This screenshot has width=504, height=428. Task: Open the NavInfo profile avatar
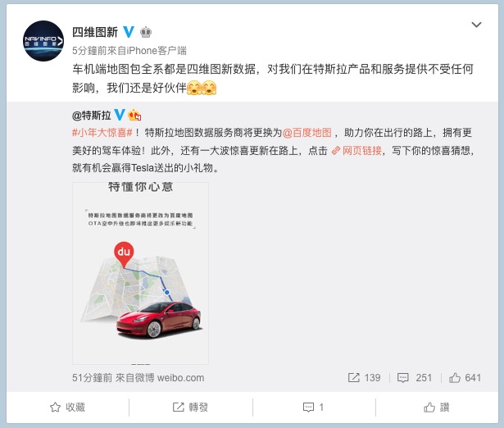[43, 41]
